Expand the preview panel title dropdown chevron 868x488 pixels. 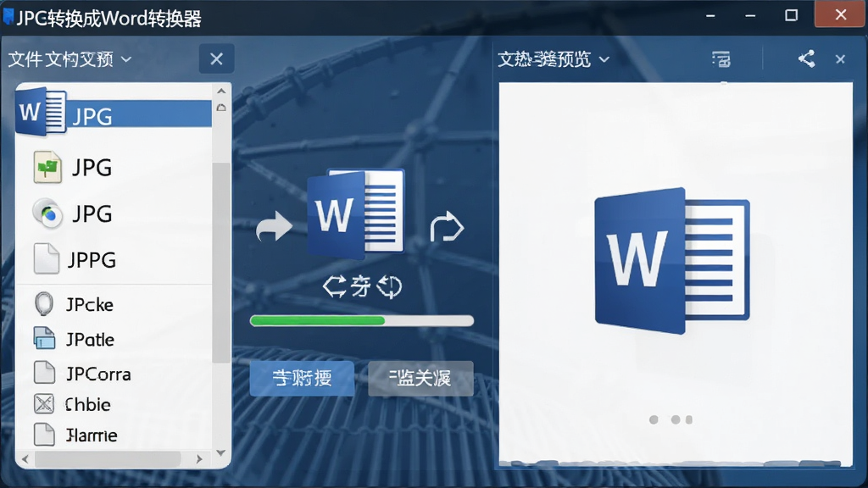[x=604, y=59]
